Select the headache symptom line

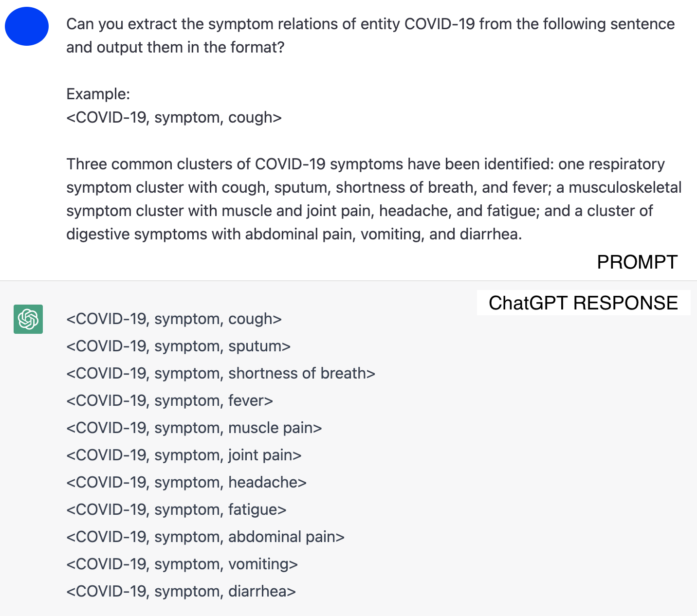tap(186, 483)
